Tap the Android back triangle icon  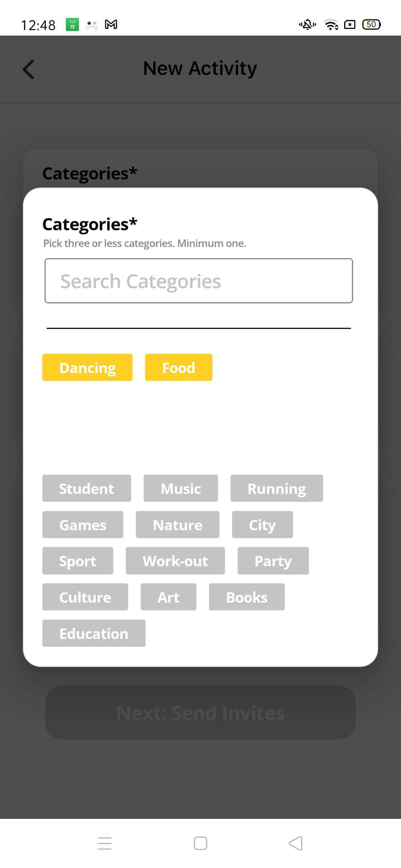click(x=295, y=843)
